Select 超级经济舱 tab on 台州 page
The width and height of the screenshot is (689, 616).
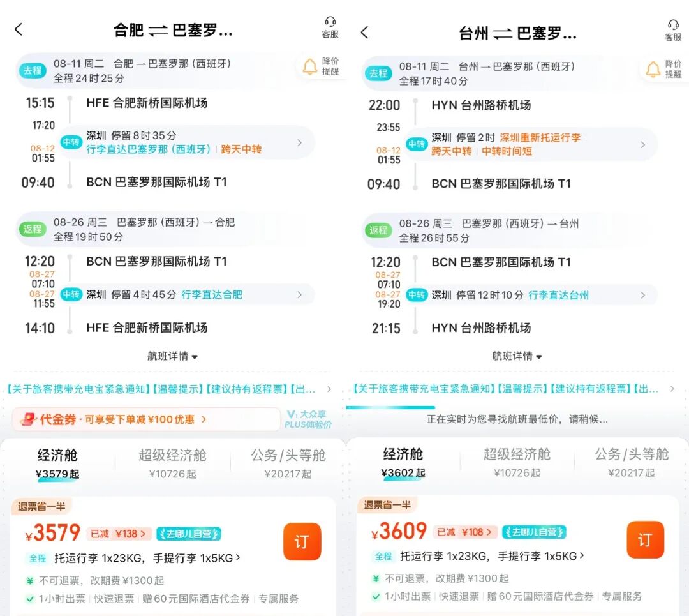(x=517, y=463)
